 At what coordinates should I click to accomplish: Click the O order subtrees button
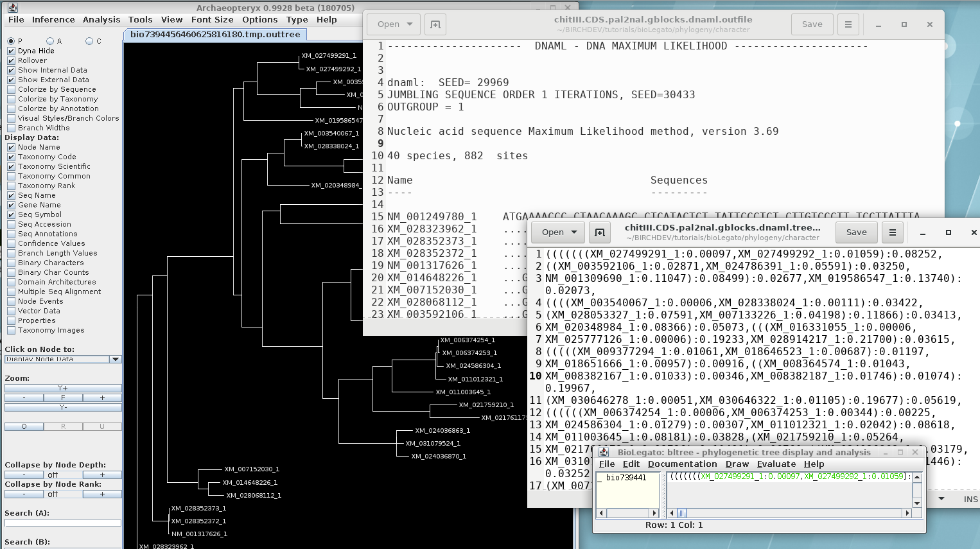[x=24, y=426]
